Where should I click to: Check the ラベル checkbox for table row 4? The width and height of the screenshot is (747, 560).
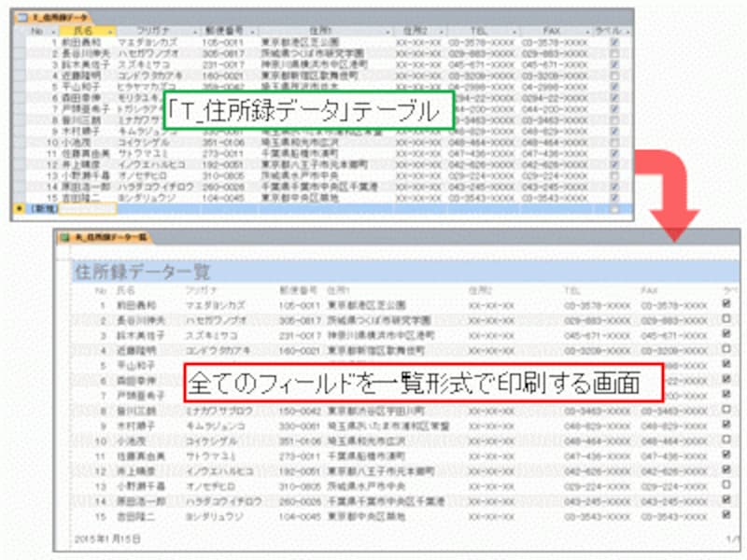614,76
